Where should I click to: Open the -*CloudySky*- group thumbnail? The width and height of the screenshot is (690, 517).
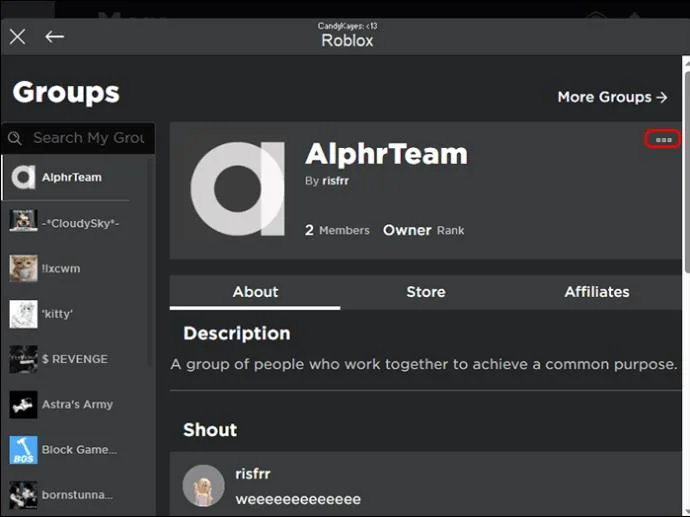pos(23,223)
